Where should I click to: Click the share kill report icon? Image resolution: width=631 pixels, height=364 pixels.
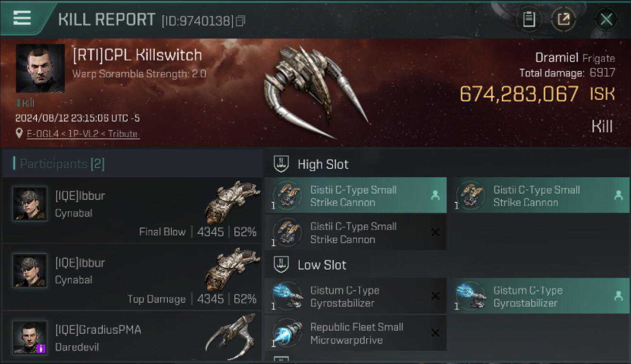click(563, 19)
